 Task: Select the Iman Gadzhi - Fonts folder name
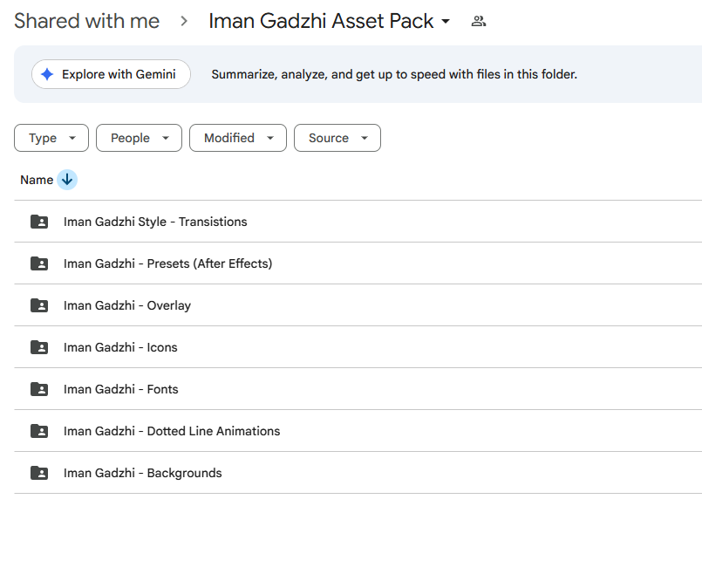(120, 389)
